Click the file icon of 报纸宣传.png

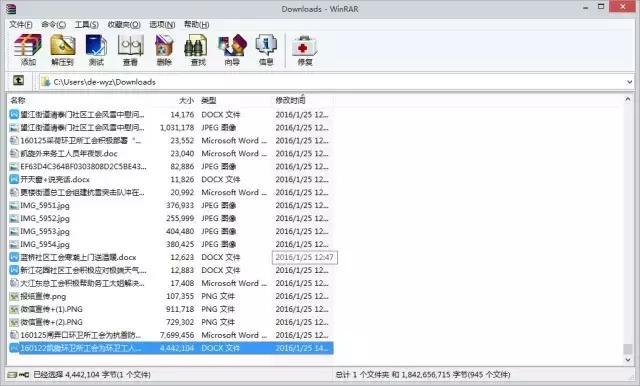pos(14,296)
